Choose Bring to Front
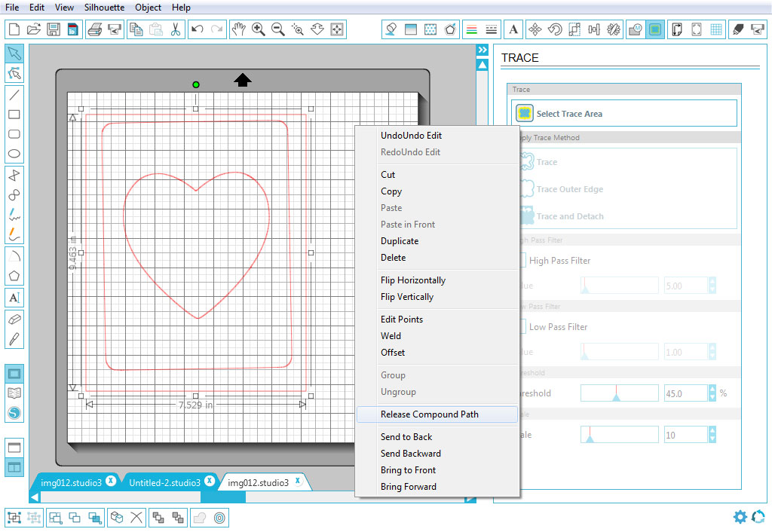 [437, 470]
